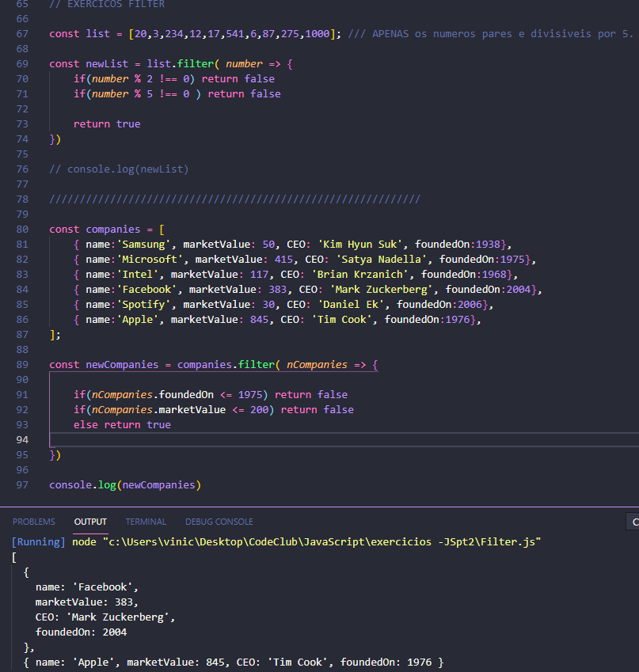Click line number 97 in the gutter

(21, 484)
